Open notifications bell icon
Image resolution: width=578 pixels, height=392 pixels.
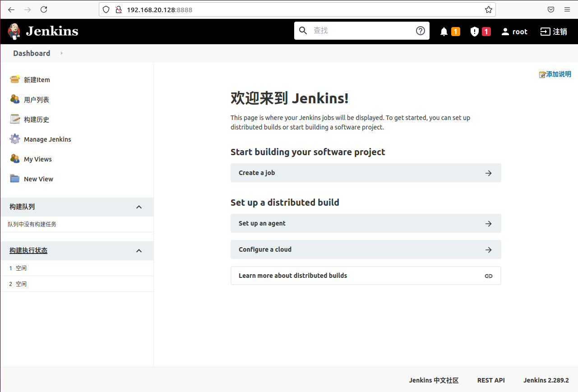click(444, 32)
